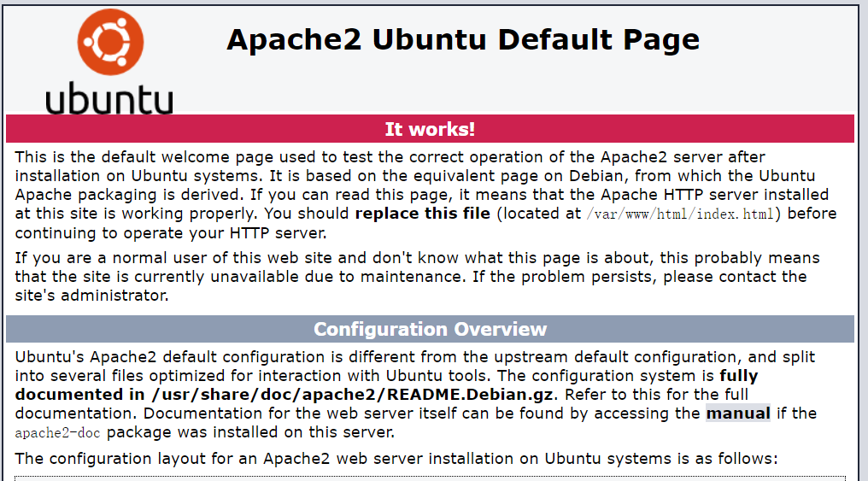Click the /usr/share/doc/apache2/README.Debian.gz path text
This screenshot has height=481, width=868.
[352, 395]
